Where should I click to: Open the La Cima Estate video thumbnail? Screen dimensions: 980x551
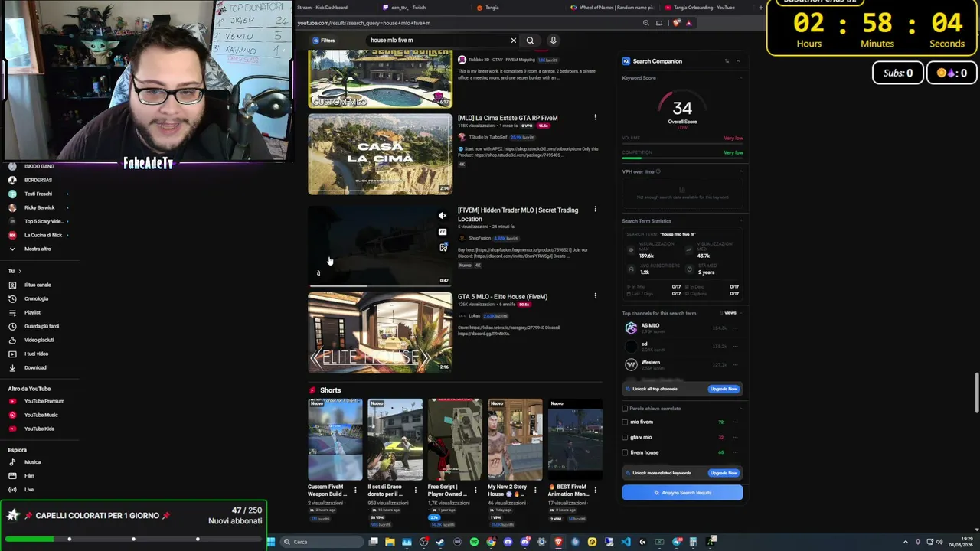click(380, 154)
